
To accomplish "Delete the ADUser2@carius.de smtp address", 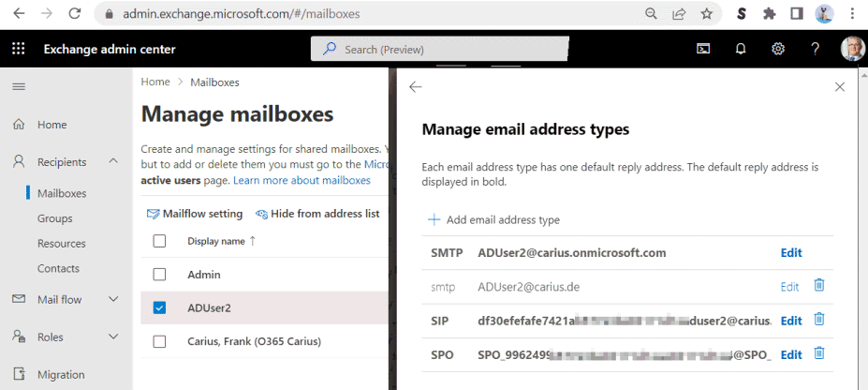I will [819, 285].
